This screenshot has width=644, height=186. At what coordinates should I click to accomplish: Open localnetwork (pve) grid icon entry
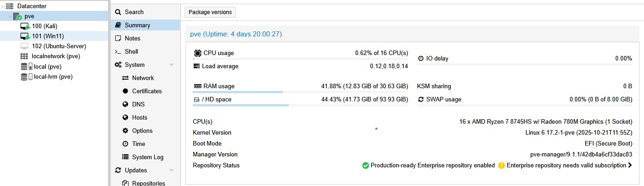(x=24, y=56)
